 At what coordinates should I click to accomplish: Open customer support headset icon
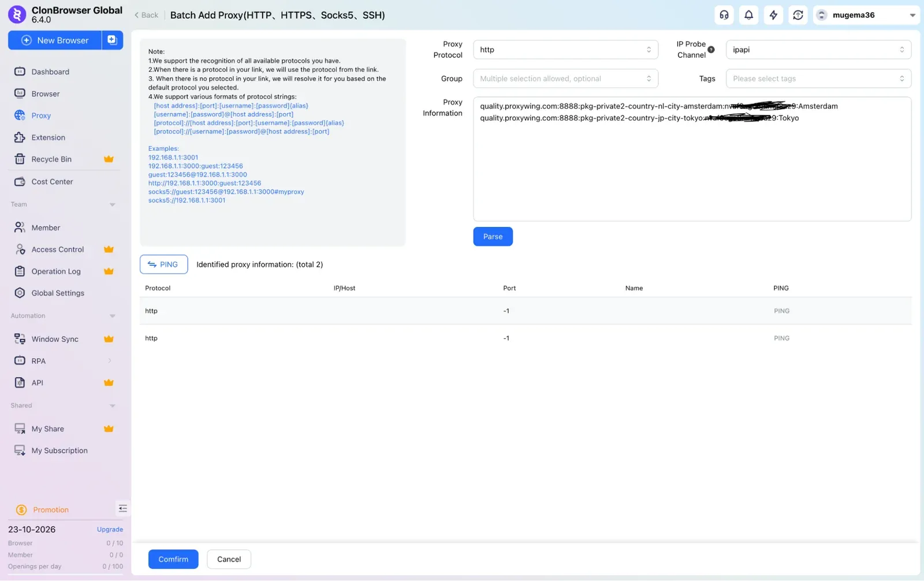tap(724, 15)
